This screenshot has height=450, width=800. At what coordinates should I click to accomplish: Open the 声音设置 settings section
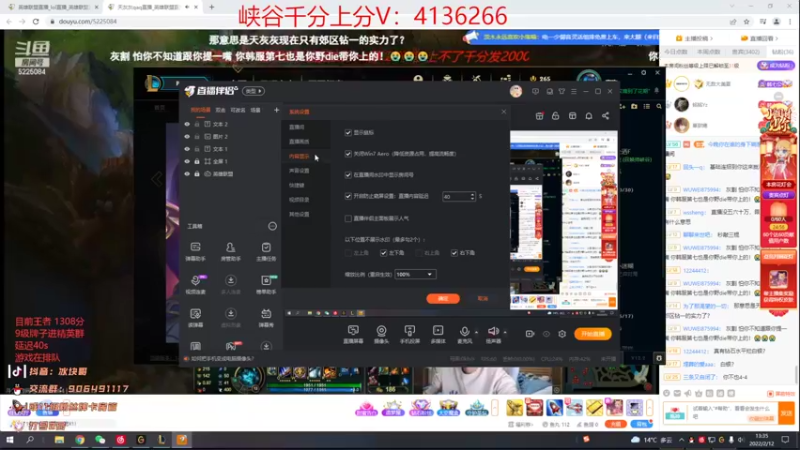pos(299,170)
